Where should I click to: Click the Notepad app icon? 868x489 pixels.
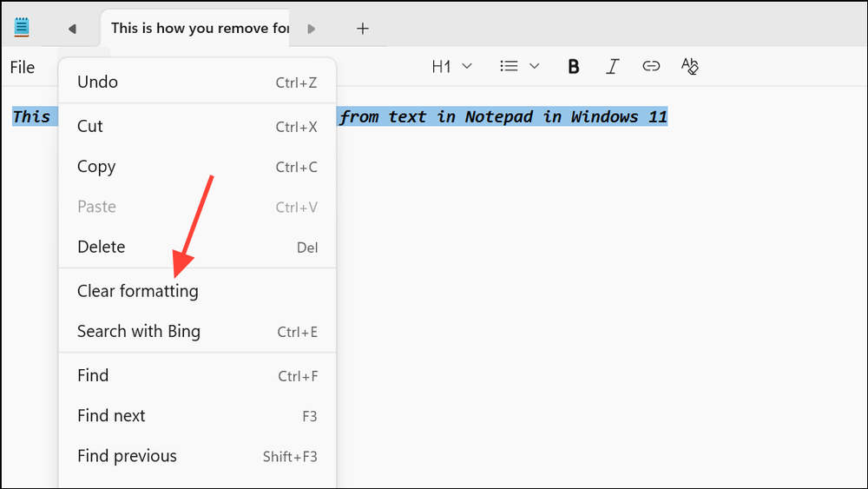pos(22,27)
